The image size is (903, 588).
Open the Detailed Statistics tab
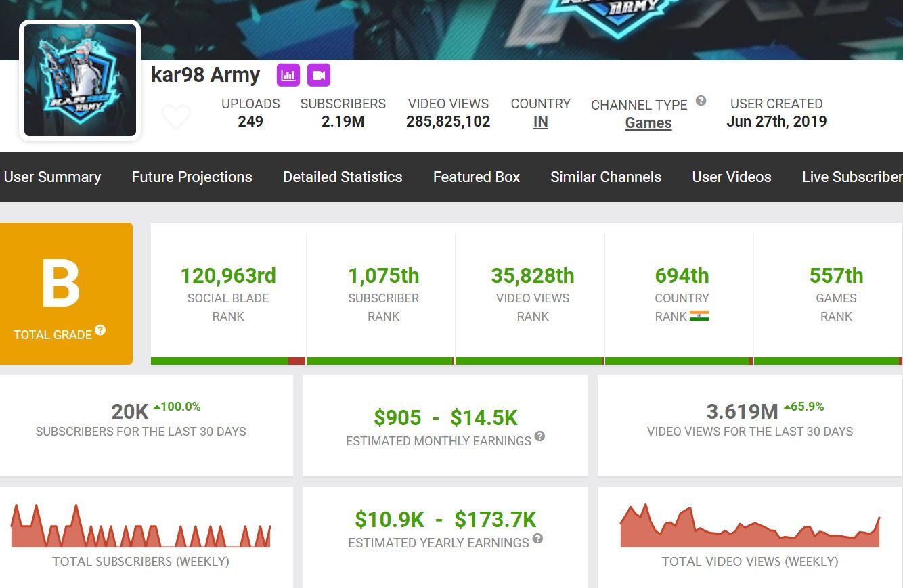pos(343,177)
